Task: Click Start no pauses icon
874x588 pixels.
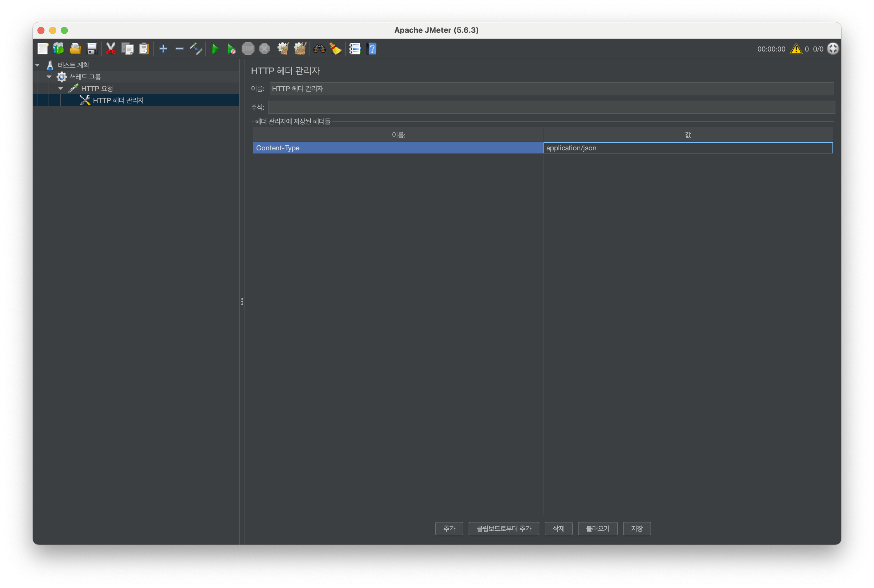Action: pos(231,49)
